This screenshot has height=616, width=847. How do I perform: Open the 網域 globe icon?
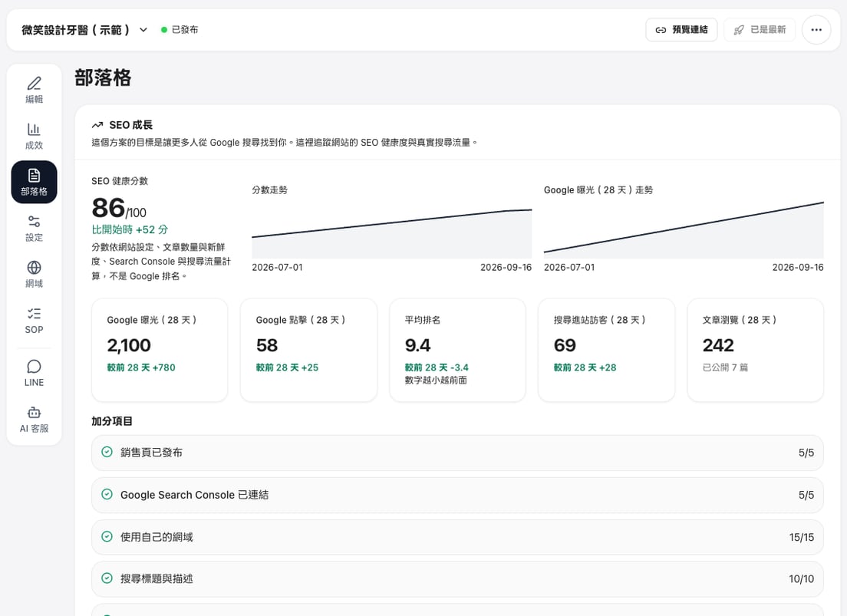34,268
